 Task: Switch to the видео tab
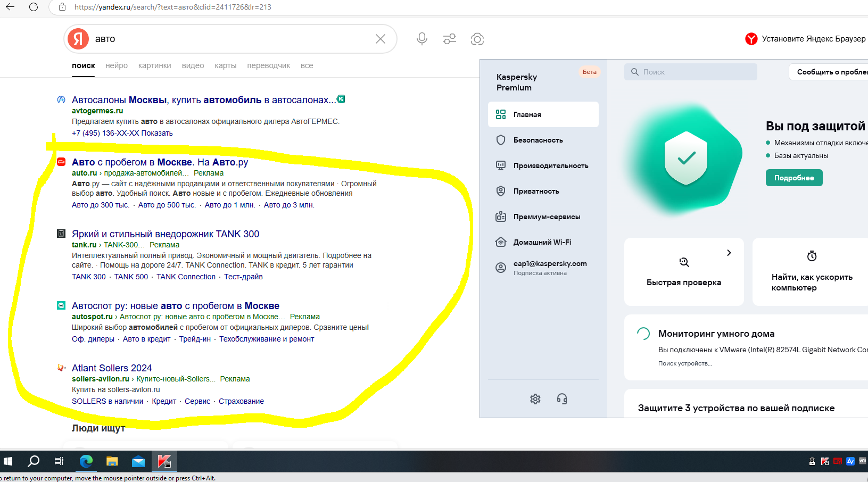[193, 65]
